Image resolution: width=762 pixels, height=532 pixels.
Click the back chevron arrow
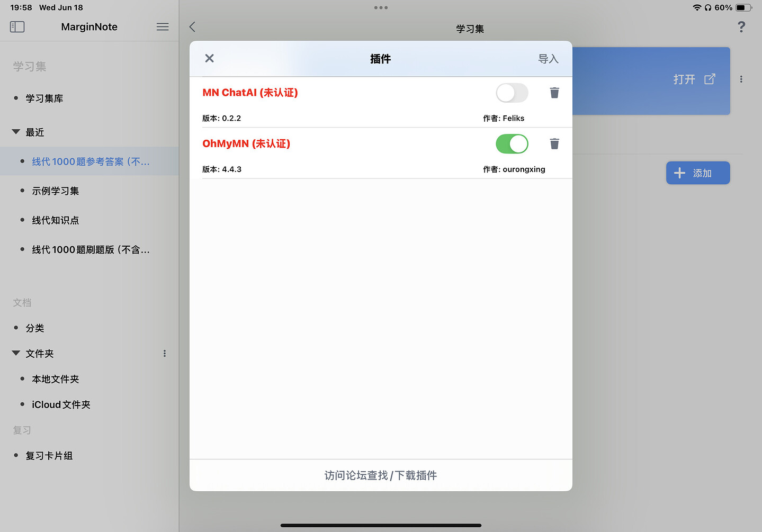(x=193, y=27)
